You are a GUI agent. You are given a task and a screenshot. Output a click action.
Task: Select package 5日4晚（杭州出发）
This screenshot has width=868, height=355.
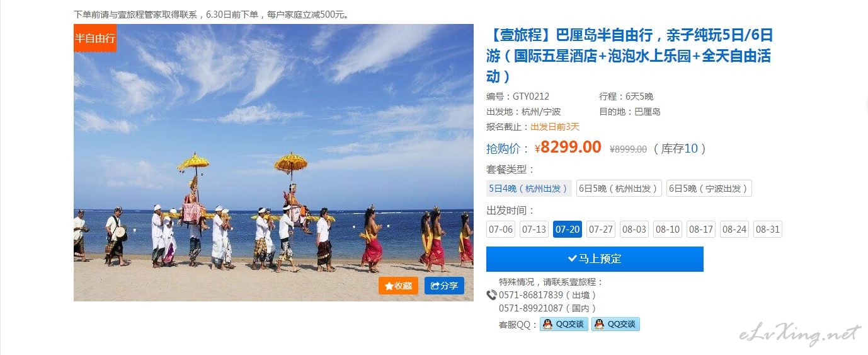point(529,189)
